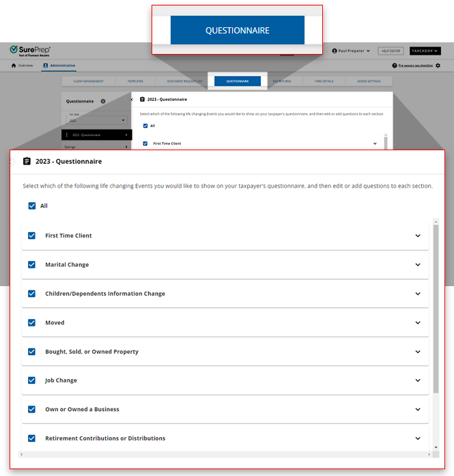
Task: Open the Paul Preparer account dropdown
Action: (351, 51)
